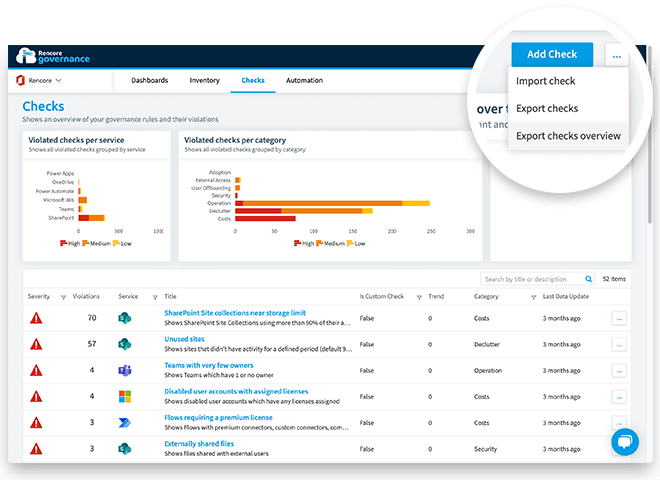
Task: Click SharePoint icon in storage limit row
Action: coord(125,318)
